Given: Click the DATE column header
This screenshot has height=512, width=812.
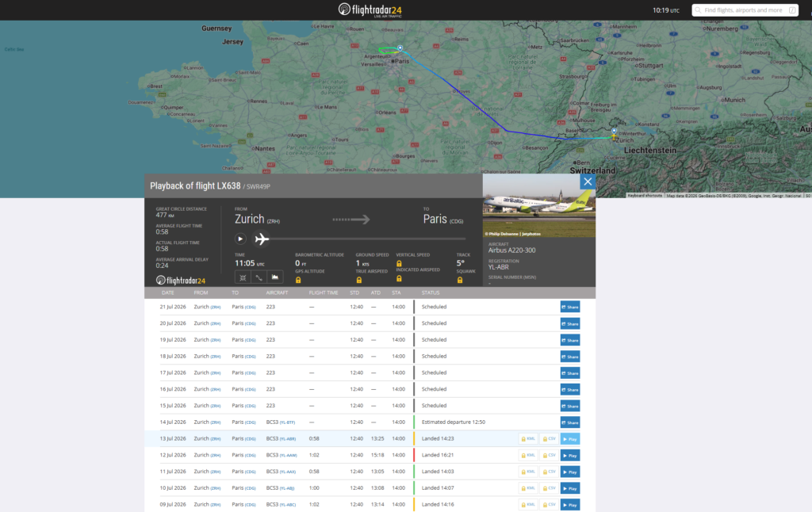Looking at the screenshot, I should pyautogui.click(x=168, y=293).
